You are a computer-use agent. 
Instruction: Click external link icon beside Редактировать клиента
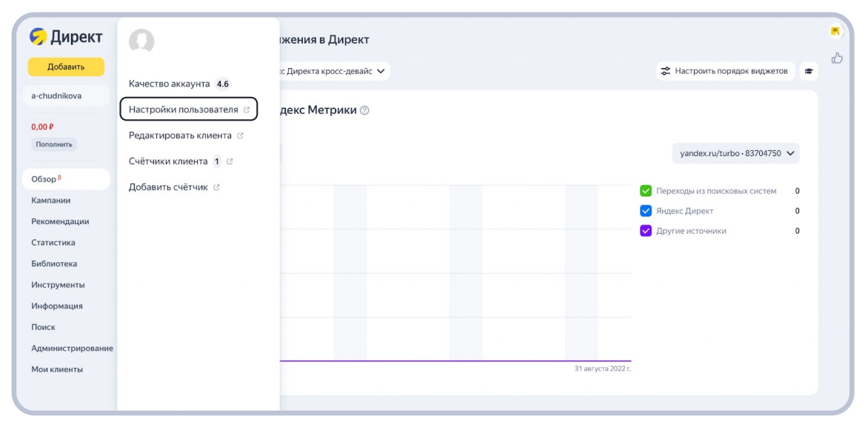coord(240,136)
